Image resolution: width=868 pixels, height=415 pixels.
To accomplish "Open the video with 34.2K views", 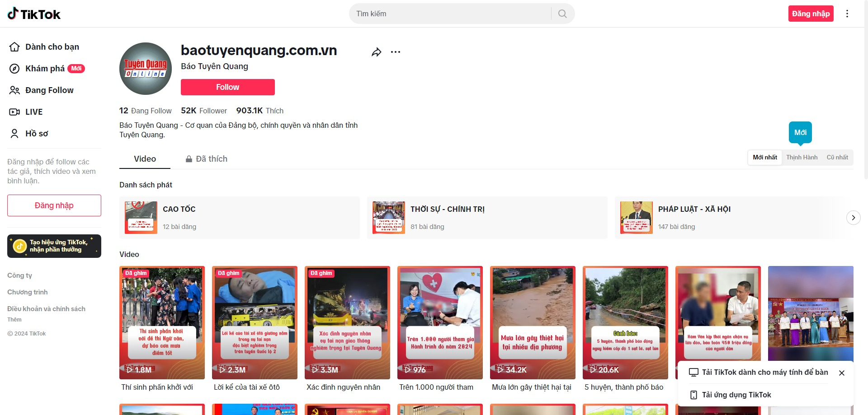I will 533,322.
